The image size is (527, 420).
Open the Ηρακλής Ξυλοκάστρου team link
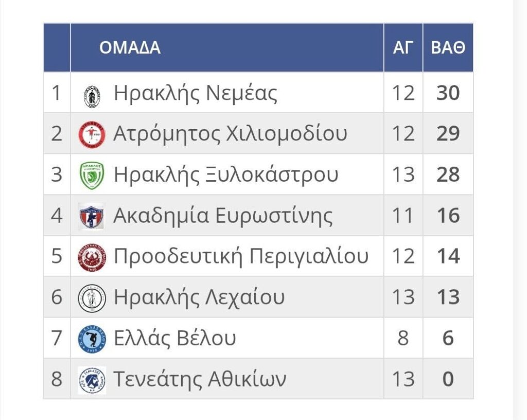226,175
